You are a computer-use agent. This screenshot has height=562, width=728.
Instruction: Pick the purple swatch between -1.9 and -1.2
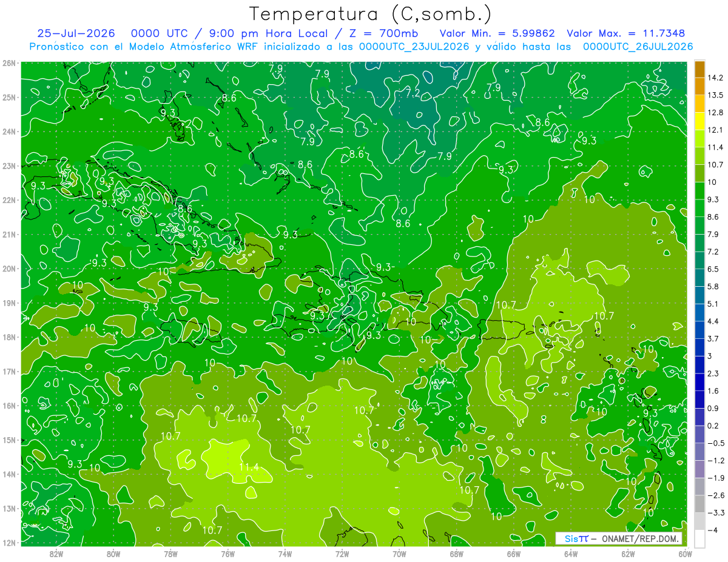pos(699,469)
